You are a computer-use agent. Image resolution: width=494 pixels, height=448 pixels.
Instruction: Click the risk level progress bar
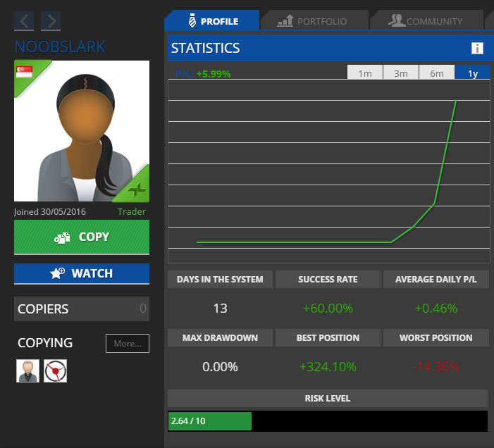click(327, 421)
